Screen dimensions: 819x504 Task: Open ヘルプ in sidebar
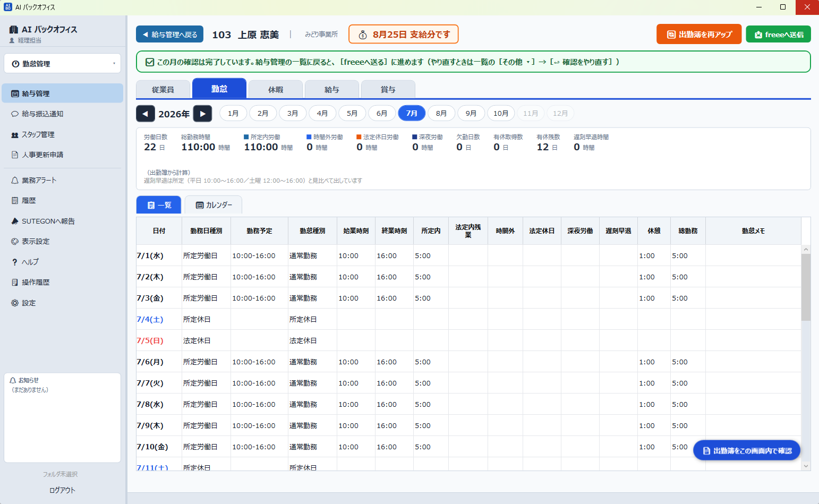pos(63,262)
